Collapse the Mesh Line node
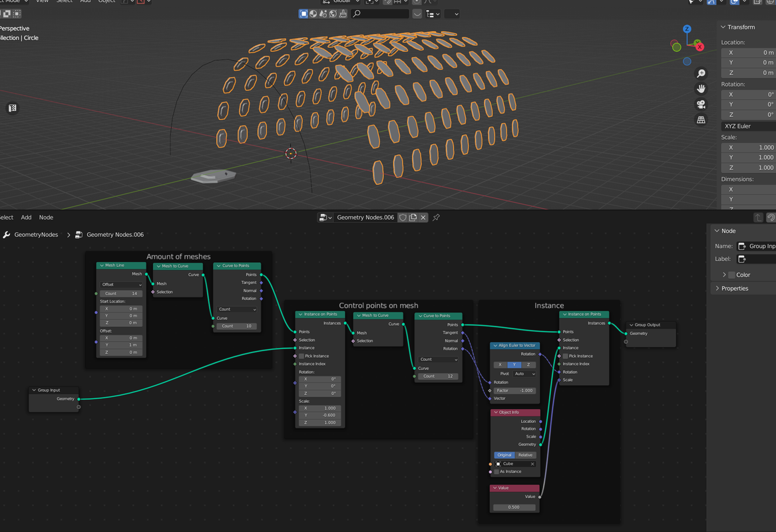Screen dimensions: 776x532 tap(102, 265)
